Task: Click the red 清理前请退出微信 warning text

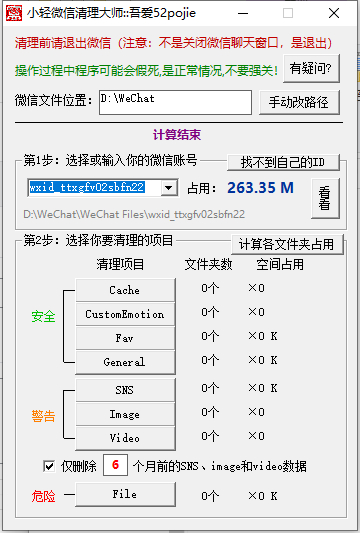Action: pyautogui.click(x=173, y=43)
